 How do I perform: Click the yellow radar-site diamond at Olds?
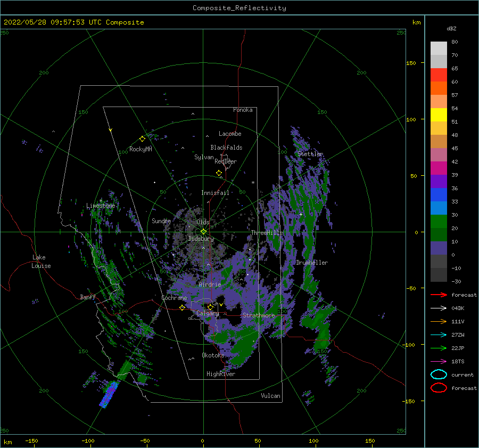point(203,232)
